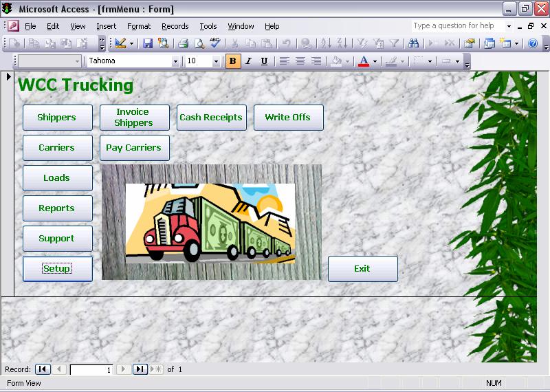Click the Invoice Shippers button
Image resolution: width=550 pixels, height=392 pixels.
click(134, 118)
